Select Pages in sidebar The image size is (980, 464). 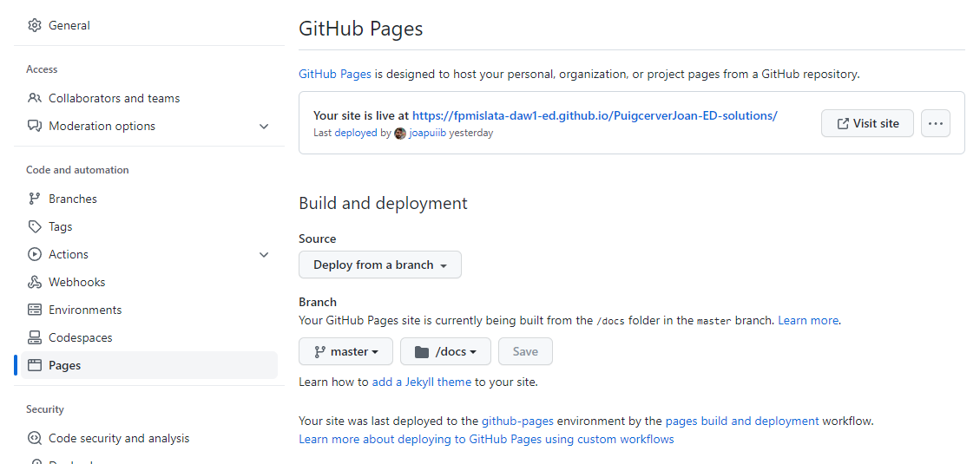click(x=148, y=365)
